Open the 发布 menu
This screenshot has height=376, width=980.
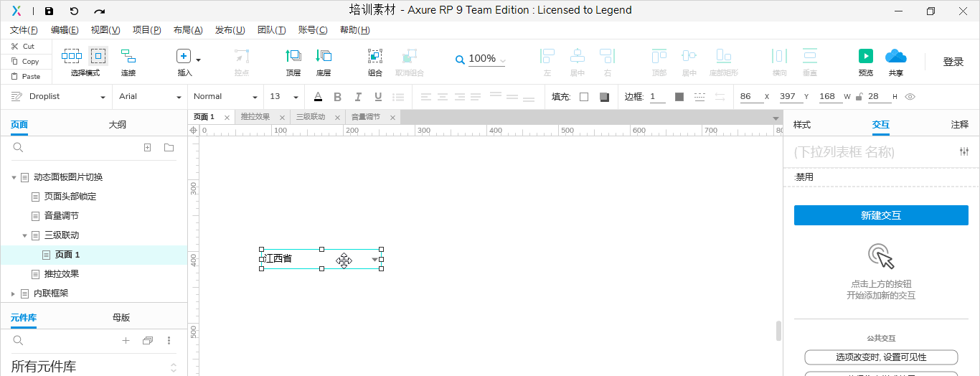230,30
